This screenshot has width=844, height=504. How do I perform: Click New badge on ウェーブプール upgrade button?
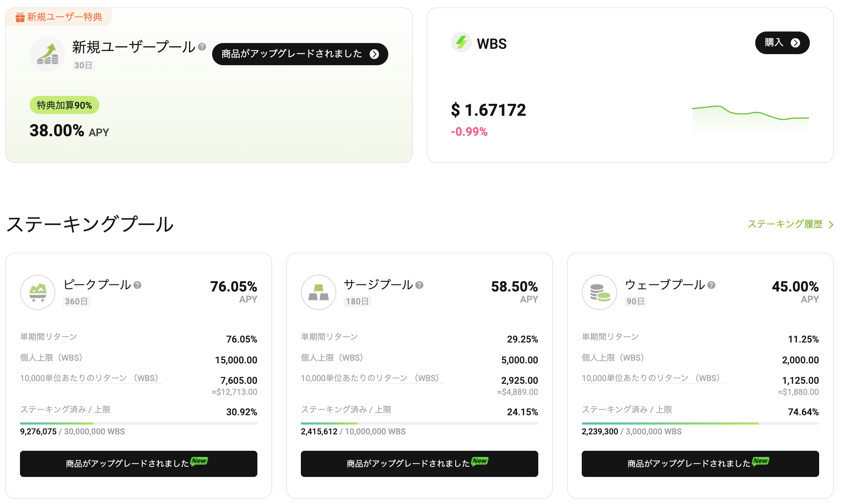tap(761, 461)
